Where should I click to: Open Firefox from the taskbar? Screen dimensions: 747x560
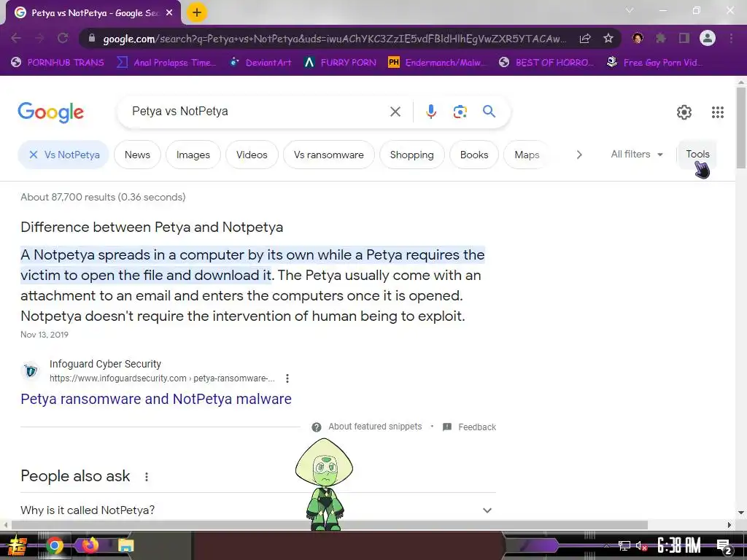tap(90, 545)
